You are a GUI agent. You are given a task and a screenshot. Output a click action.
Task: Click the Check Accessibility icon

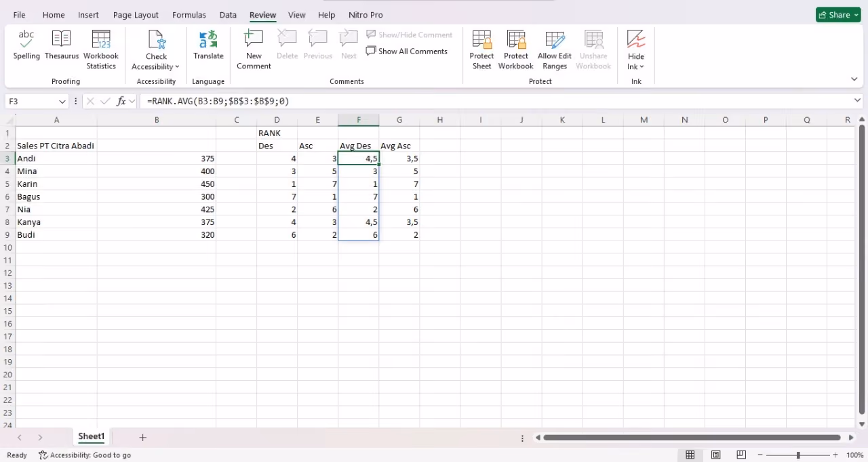pyautogui.click(x=156, y=40)
